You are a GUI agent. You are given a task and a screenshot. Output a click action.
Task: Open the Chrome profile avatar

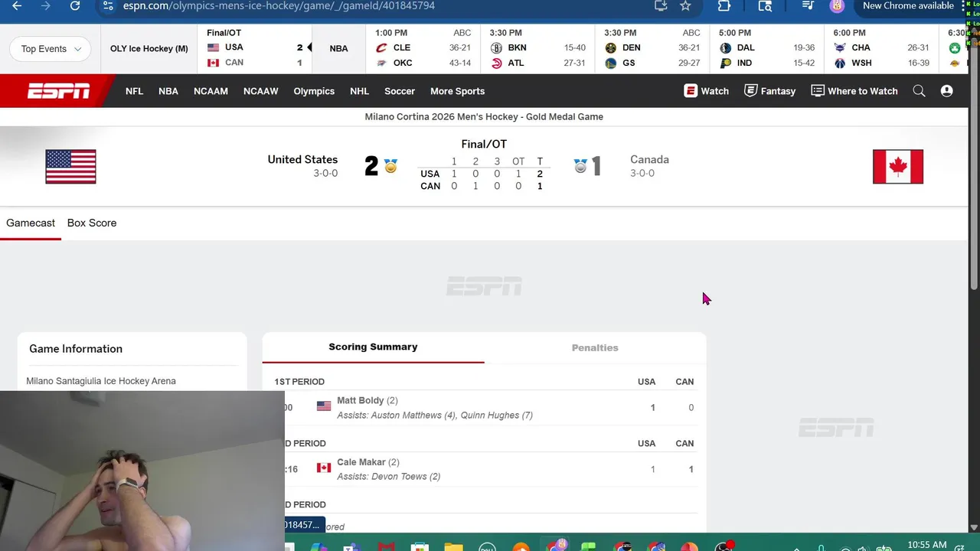(x=837, y=6)
